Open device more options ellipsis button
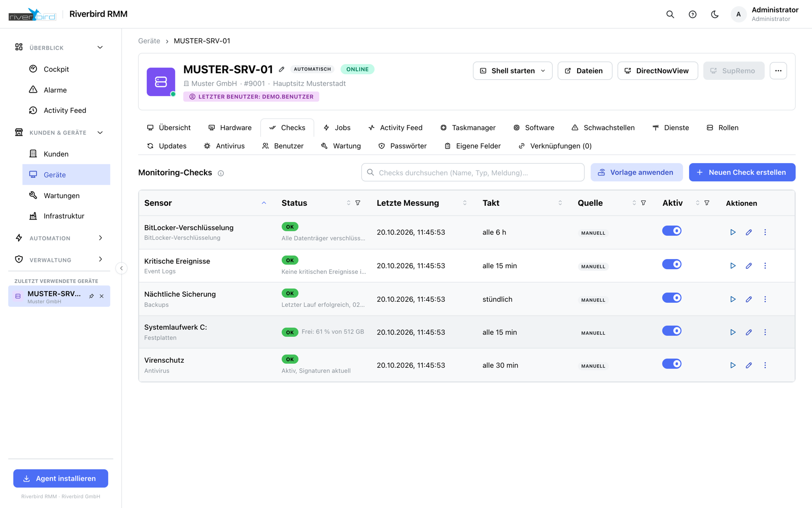The height and width of the screenshot is (508, 812). 779,71
